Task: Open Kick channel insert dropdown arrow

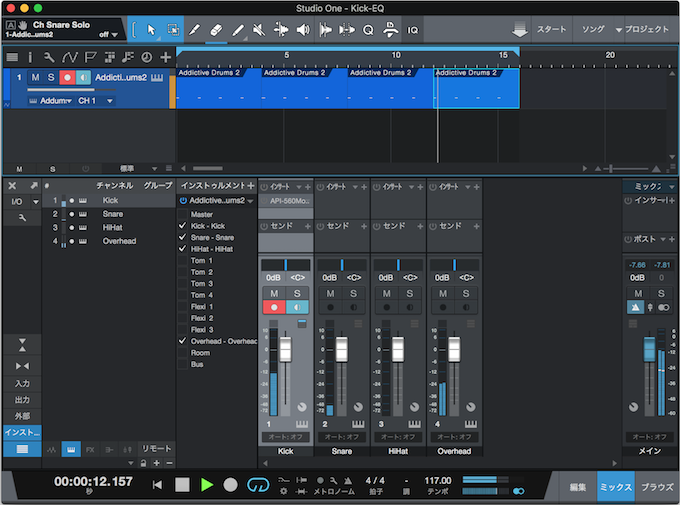Action: click(299, 187)
